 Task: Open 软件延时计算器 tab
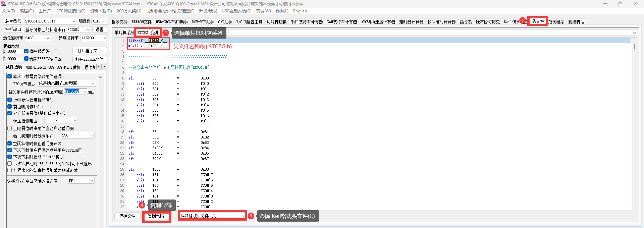tap(441, 22)
